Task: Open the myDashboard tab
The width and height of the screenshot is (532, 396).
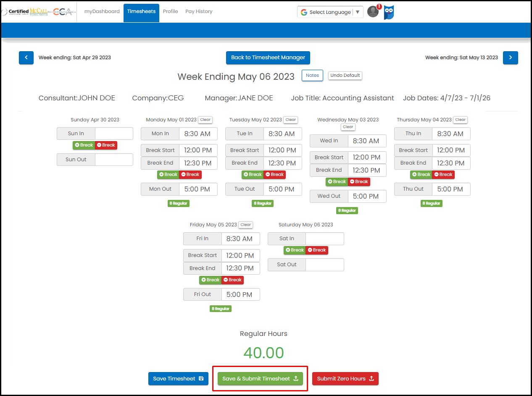Action: (102, 12)
